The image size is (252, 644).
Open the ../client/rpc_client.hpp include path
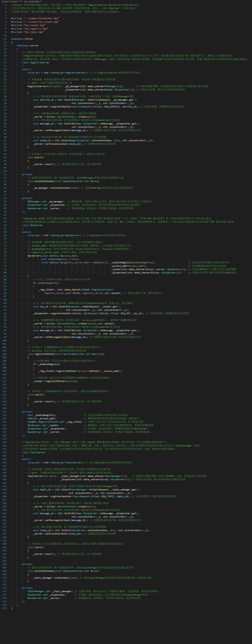click(x=41, y=22)
